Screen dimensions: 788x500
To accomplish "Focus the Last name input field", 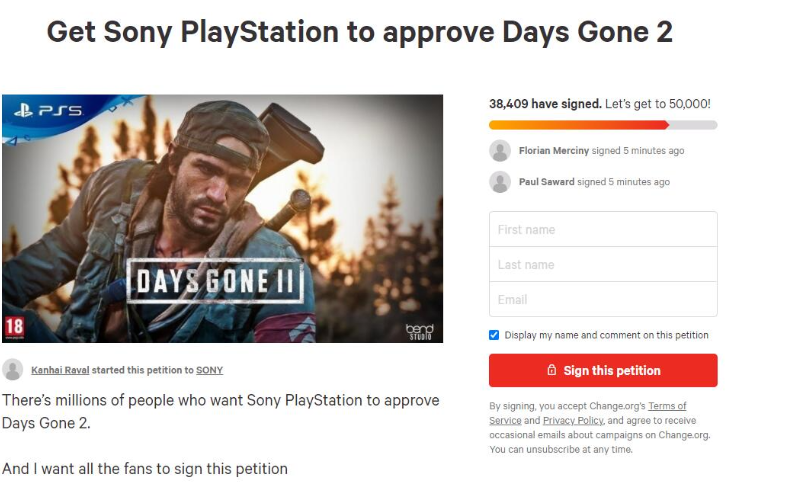I will coord(602,264).
